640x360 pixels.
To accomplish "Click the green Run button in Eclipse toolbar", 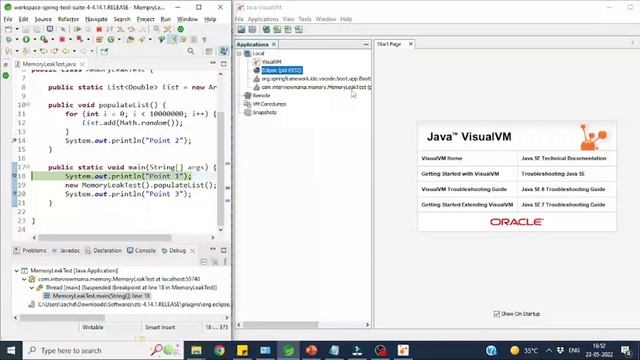I will click(26, 40).
